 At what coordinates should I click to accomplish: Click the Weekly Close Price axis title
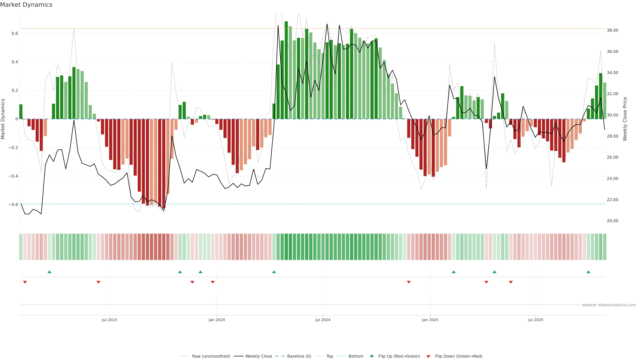(x=625, y=119)
